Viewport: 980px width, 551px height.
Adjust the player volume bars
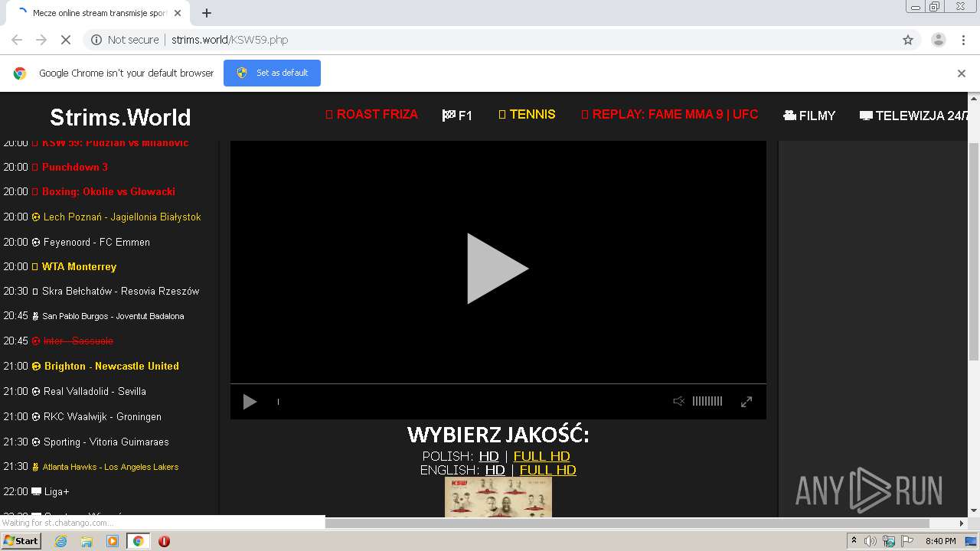(x=707, y=401)
